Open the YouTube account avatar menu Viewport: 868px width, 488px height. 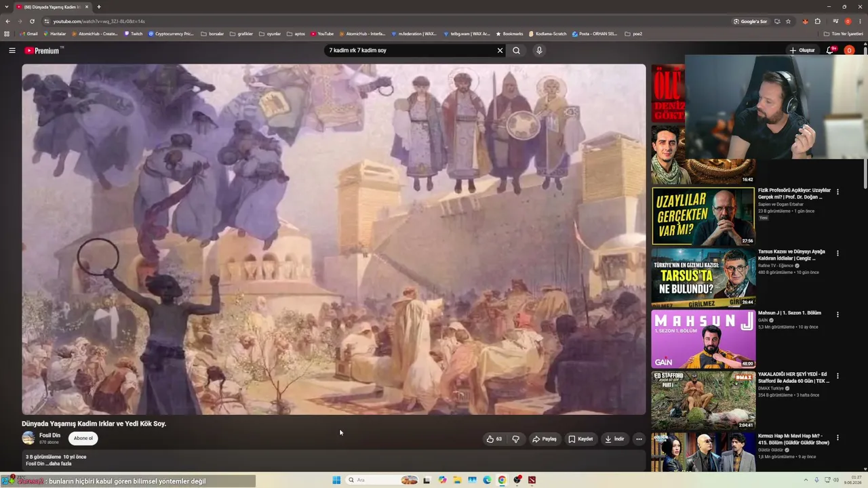click(x=849, y=50)
